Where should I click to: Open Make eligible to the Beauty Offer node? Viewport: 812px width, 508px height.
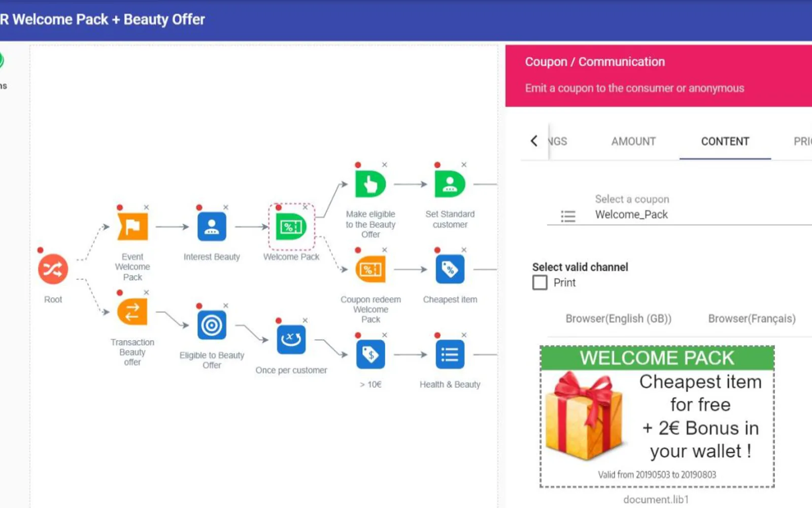coord(370,184)
